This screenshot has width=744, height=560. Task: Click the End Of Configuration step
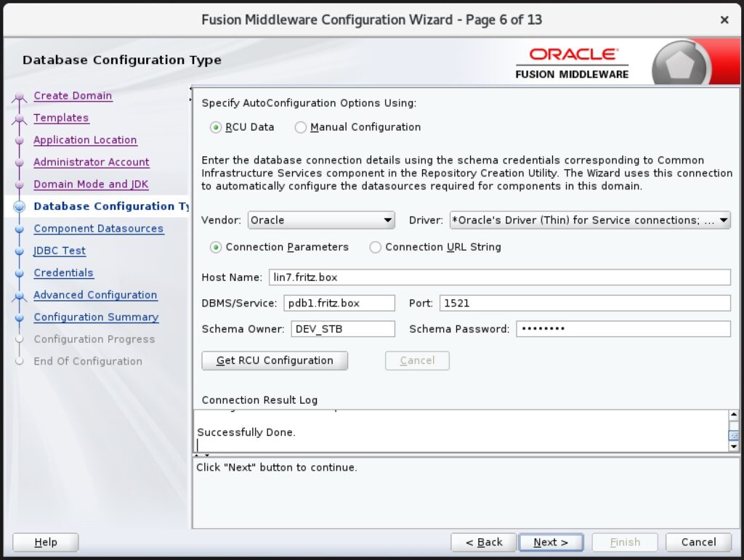point(88,361)
